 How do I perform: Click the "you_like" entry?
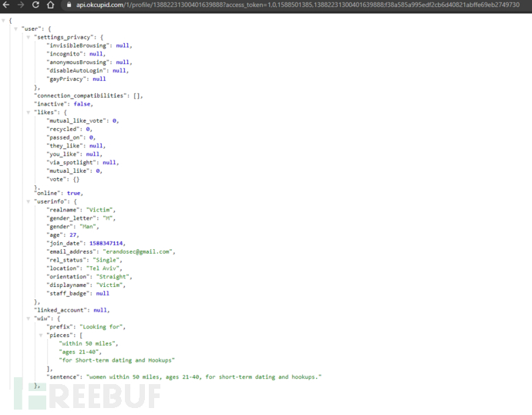click(74, 154)
